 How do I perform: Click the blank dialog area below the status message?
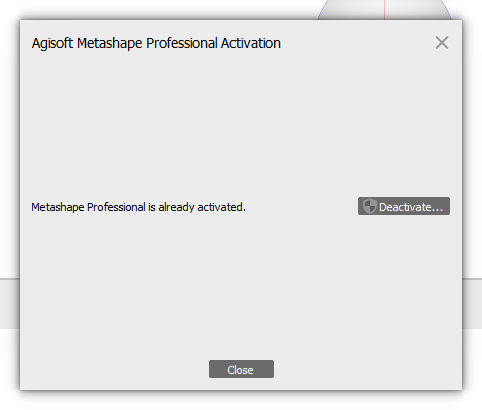[240, 287]
